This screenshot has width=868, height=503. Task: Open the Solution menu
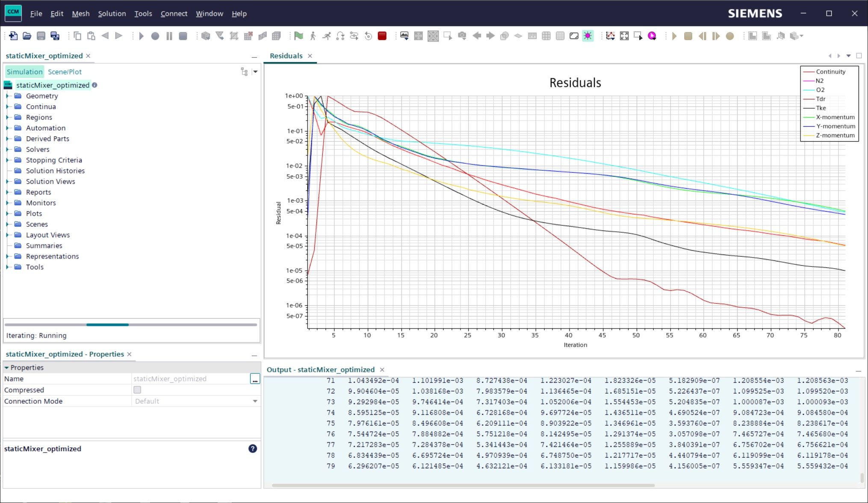click(x=112, y=14)
